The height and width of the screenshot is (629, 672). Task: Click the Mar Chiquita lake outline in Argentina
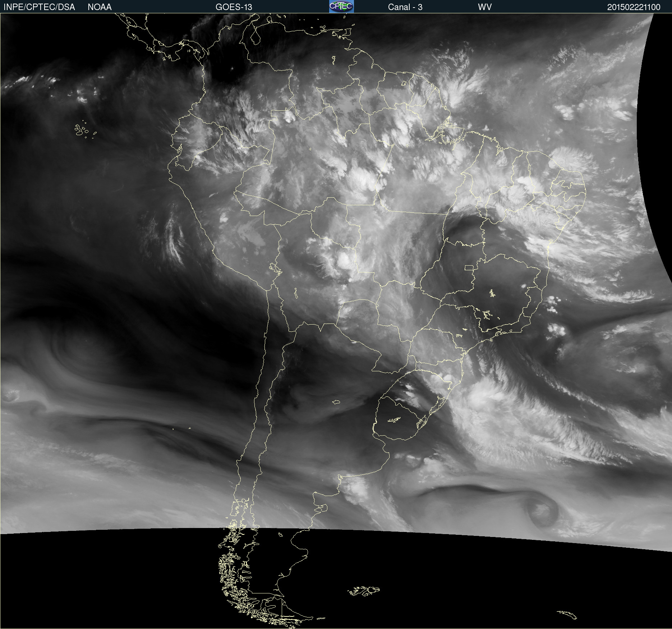click(x=336, y=402)
